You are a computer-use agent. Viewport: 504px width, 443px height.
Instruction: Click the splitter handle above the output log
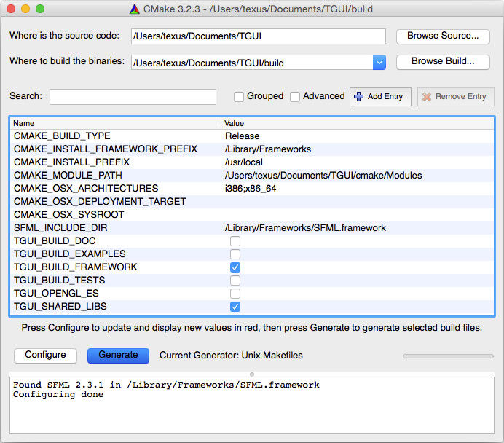(252, 375)
